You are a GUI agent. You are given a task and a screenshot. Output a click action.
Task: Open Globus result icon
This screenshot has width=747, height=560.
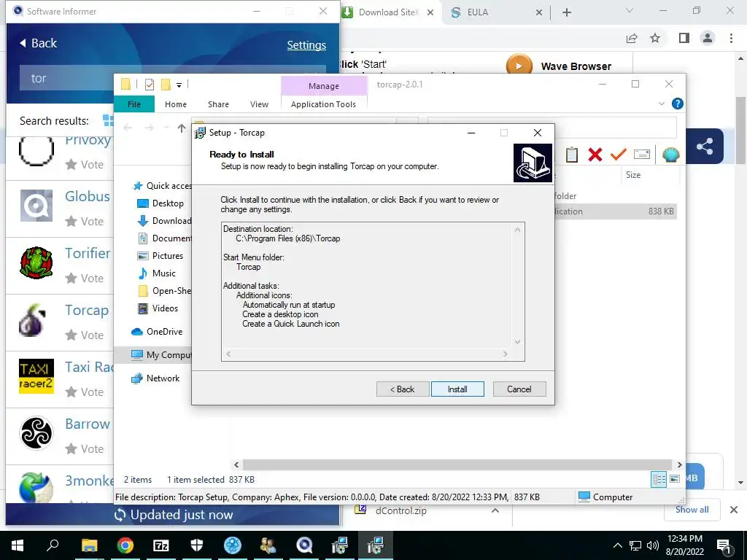click(x=36, y=206)
